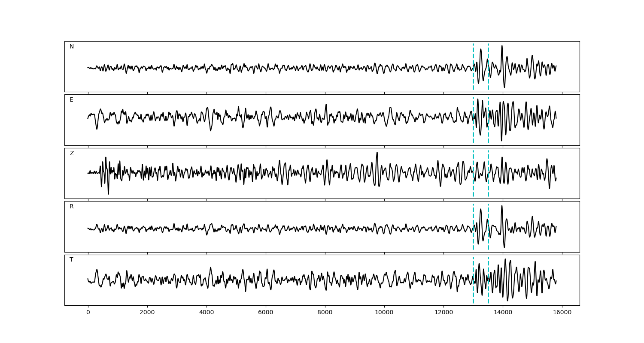Click the x-axis tick label 14000
Image resolution: width=644 pixels, height=343 pixels.
click(503, 313)
